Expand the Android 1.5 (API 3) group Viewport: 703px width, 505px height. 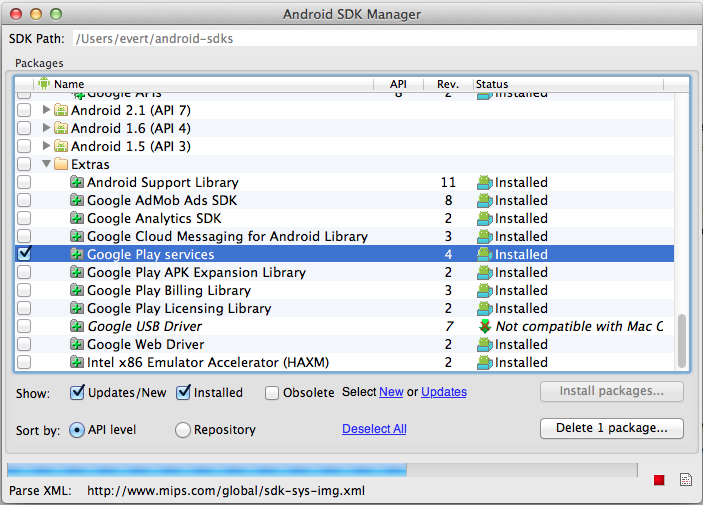click(46, 147)
